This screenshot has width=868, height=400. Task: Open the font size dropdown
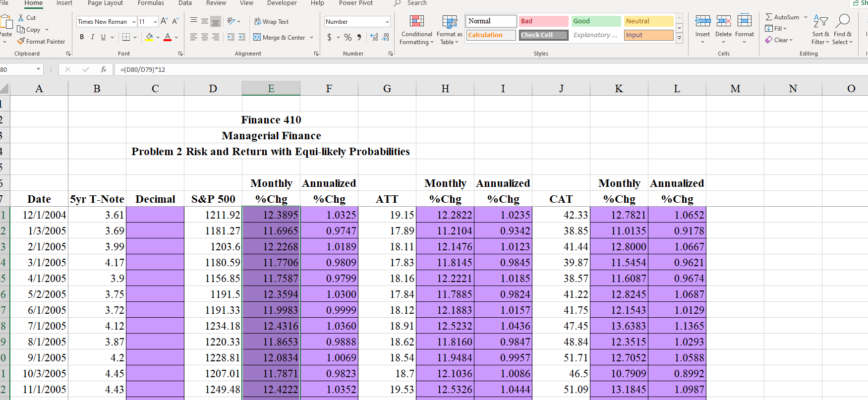tap(155, 22)
